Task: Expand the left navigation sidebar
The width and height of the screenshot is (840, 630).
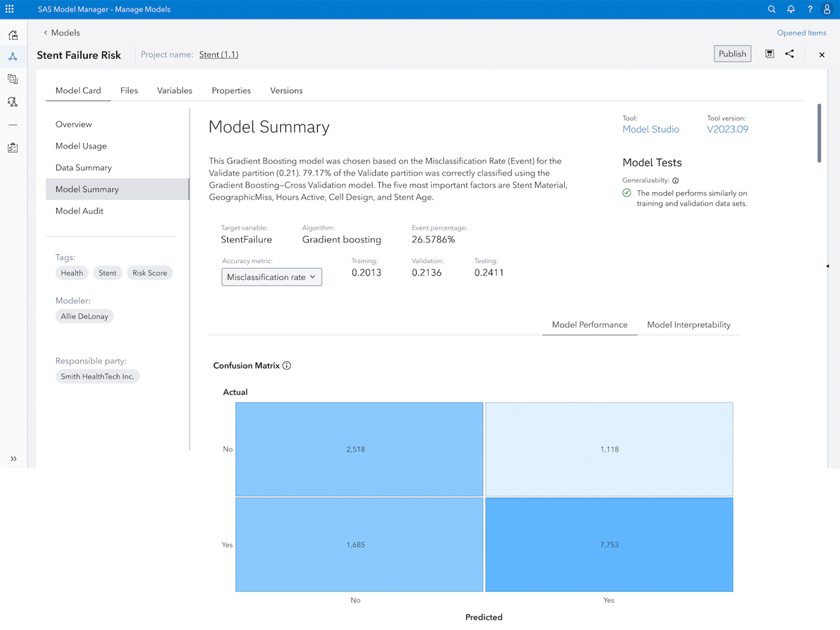Action: (x=13, y=458)
